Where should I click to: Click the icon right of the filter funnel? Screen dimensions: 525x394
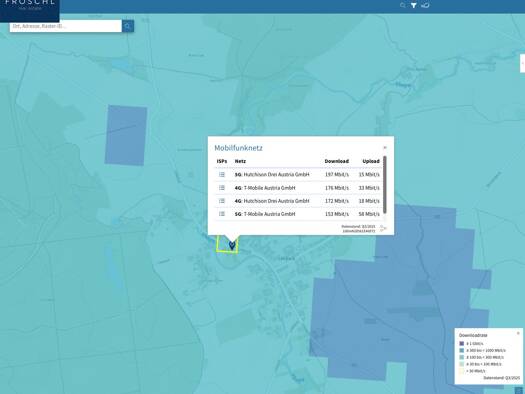pyautogui.click(x=425, y=5)
